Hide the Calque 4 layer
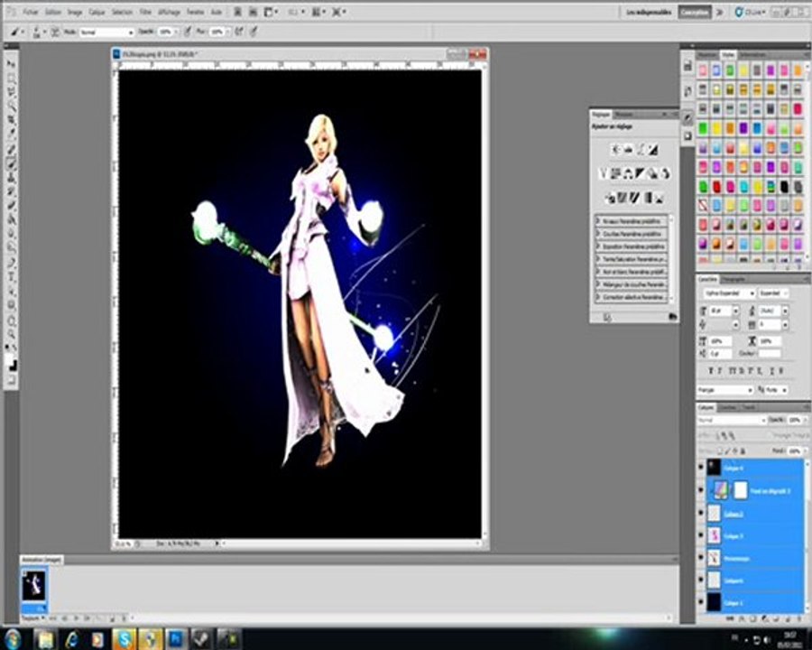 (x=701, y=468)
